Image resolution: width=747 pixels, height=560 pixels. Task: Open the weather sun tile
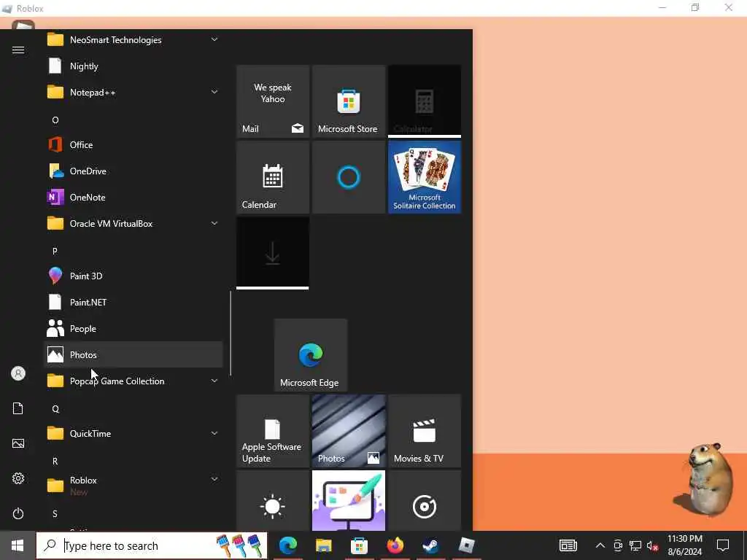pos(273,500)
